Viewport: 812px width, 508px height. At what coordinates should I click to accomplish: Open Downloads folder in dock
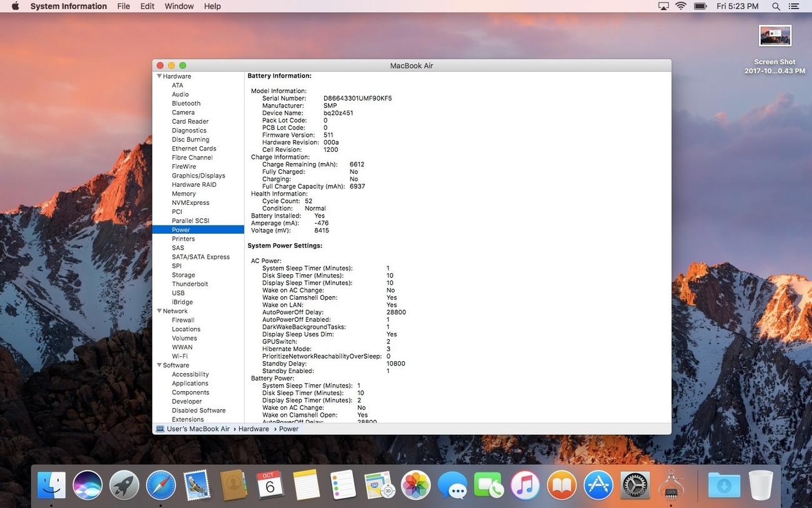(724, 485)
